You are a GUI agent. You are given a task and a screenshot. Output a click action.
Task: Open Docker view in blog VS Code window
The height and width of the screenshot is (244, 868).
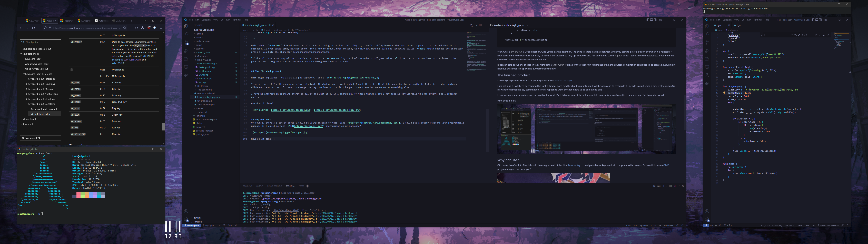(x=186, y=75)
